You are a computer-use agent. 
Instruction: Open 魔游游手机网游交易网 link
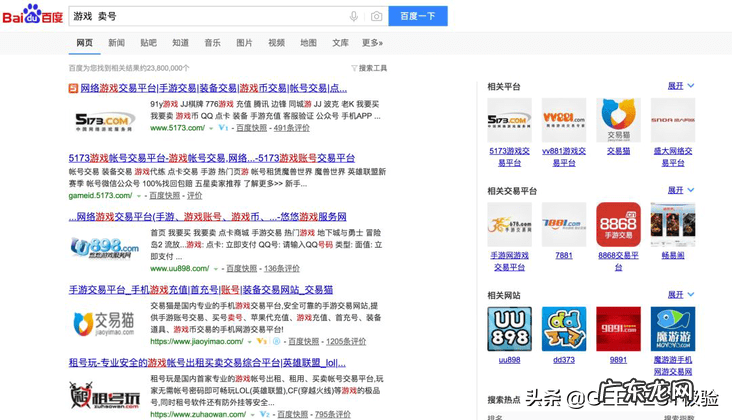[x=673, y=366]
